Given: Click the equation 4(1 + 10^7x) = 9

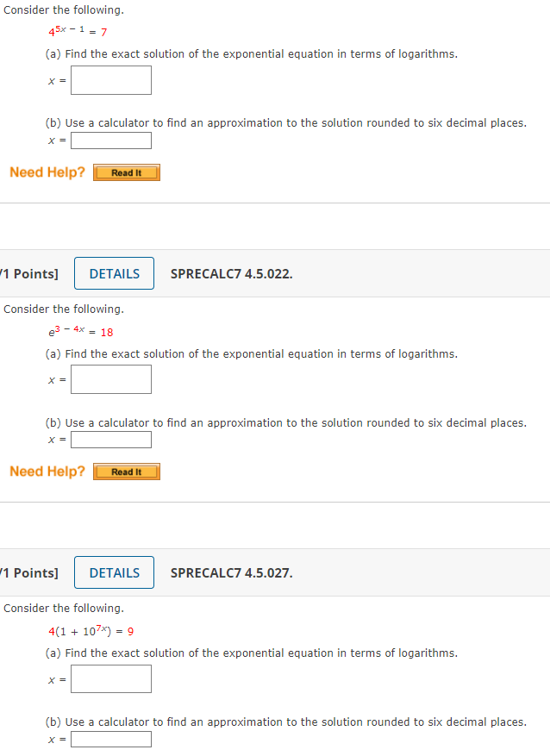Looking at the screenshot, I should (91, 631).
